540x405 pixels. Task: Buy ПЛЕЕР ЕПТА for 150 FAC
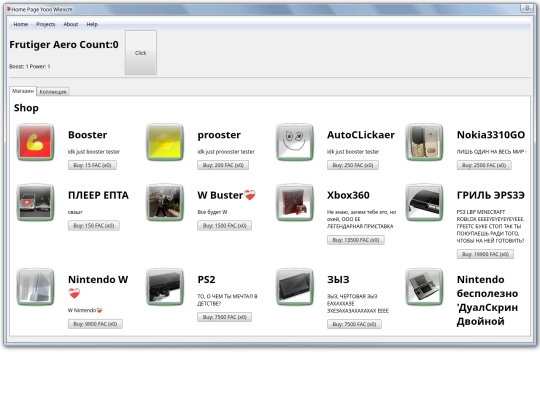coord(94,226)
